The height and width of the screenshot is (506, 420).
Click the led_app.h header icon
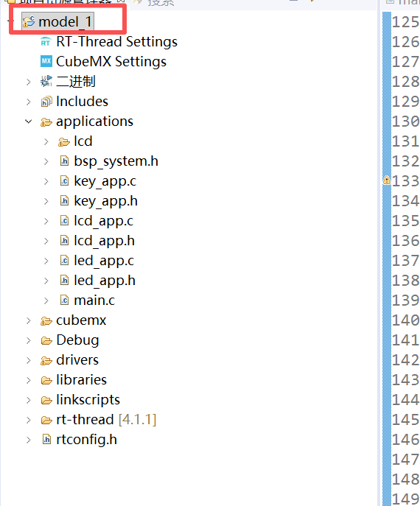(64, 281)
